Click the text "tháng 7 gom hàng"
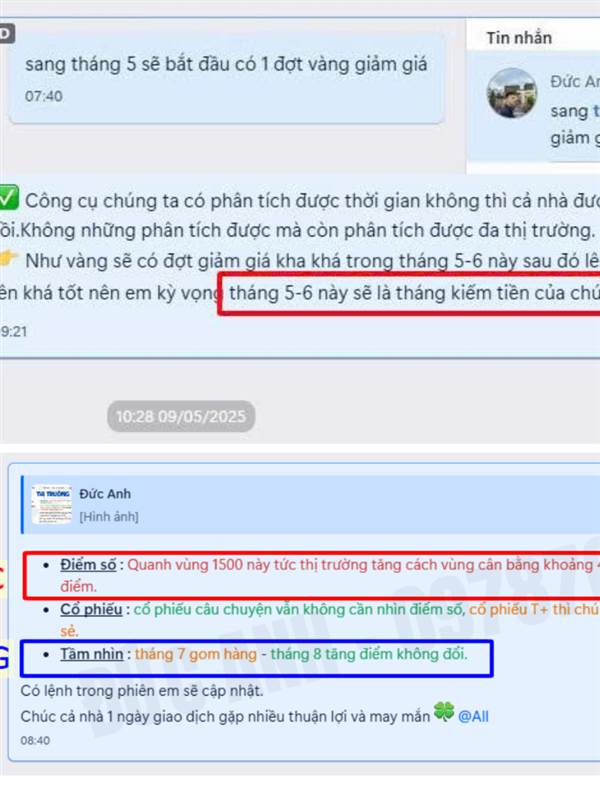Image resolution: width=600 pixels, height=800 pixels. (195, 654)
